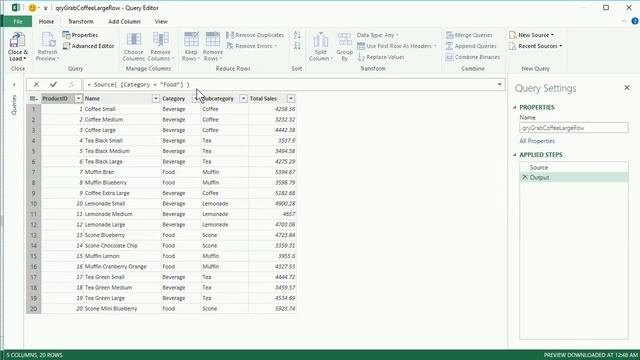Switch to the Home tab
Viewport: 640px width, 360px height.
point(46,21)
